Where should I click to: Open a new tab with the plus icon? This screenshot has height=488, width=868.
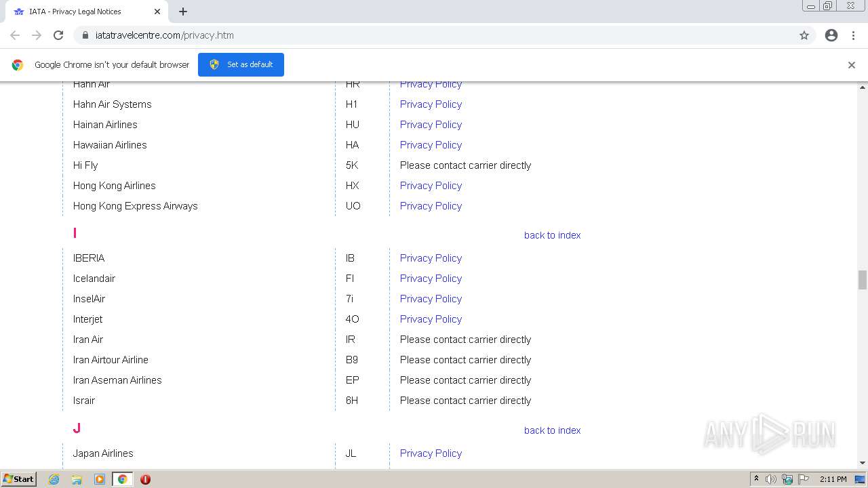[x=183, y=12]
